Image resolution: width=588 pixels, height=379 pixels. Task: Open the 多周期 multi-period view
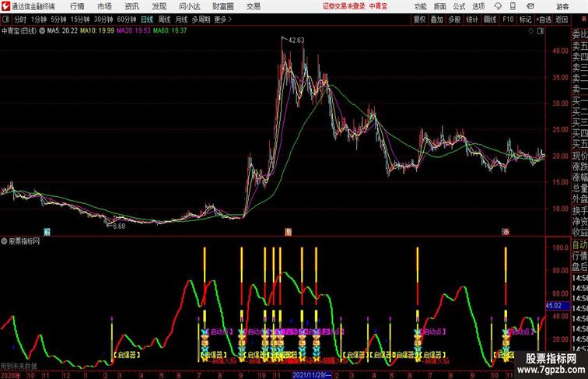tap(201, 19)
